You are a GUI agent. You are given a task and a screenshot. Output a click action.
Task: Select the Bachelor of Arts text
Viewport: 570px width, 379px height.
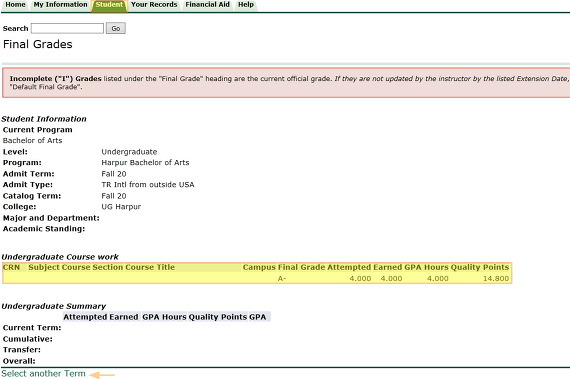[32, 140]
